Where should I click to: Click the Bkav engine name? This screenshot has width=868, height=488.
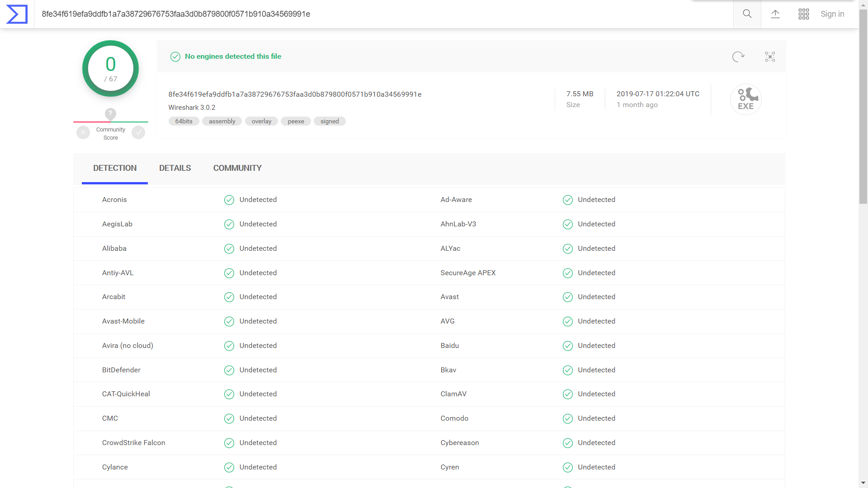tap(448, 370)
